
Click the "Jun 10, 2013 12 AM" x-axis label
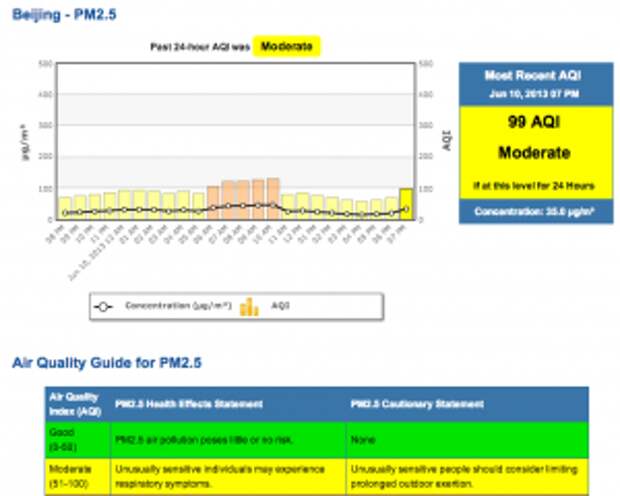click(x=95, y=253)
